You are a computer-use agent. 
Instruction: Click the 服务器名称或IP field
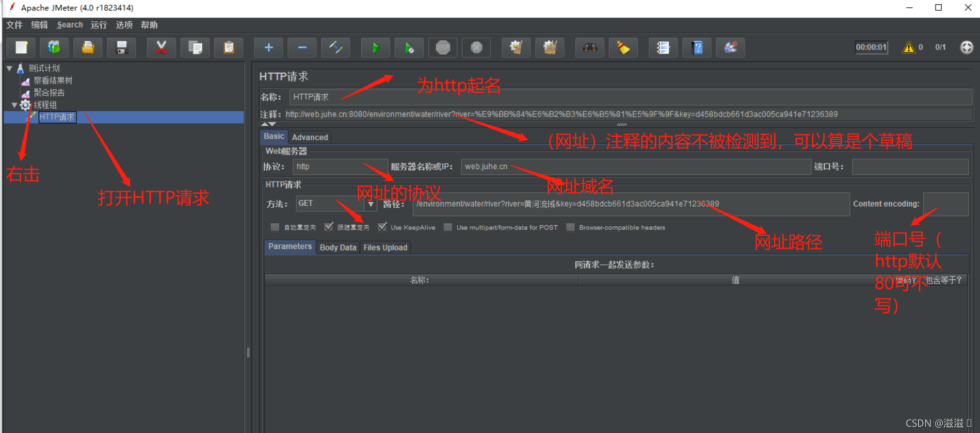[636, 166]
